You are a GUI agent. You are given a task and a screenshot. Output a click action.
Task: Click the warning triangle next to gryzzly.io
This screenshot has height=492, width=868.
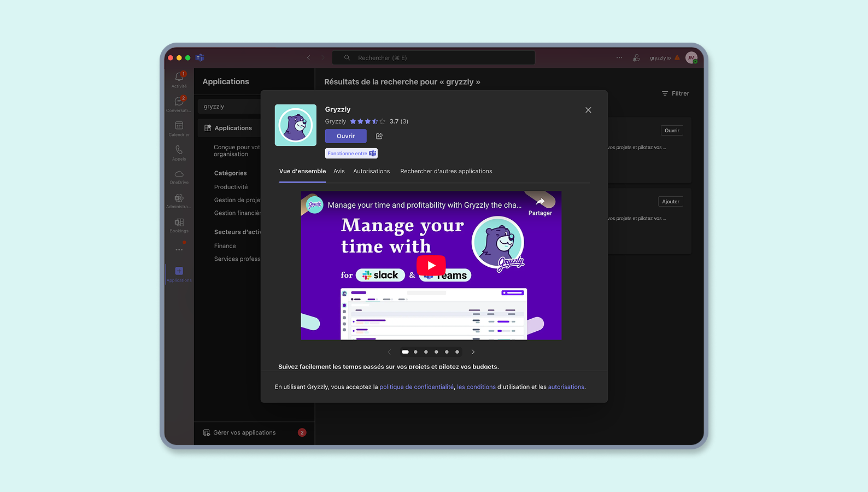tap(677, 57)
